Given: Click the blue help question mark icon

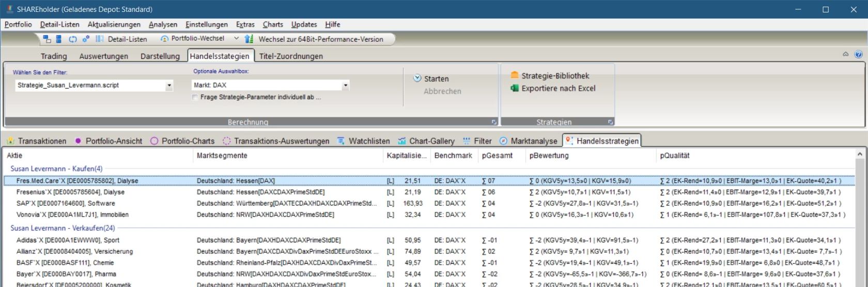Looking at the screenshot, I should point(859,54).
